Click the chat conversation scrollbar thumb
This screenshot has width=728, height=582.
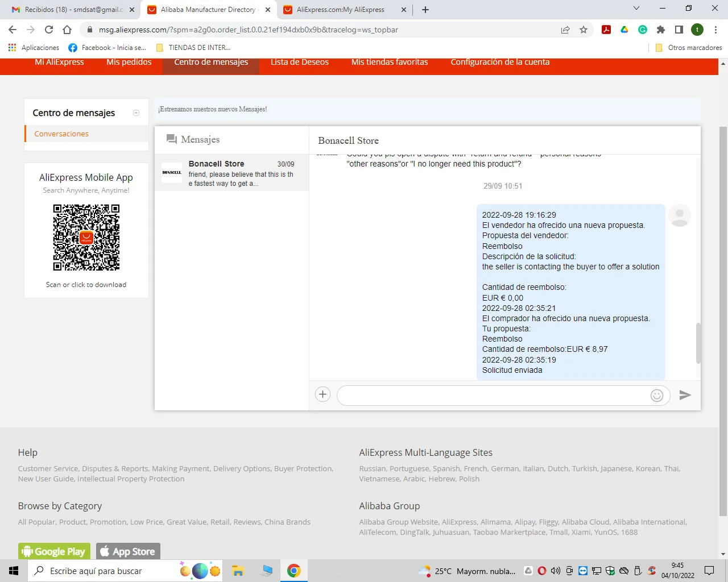click(x=698, y=343)
